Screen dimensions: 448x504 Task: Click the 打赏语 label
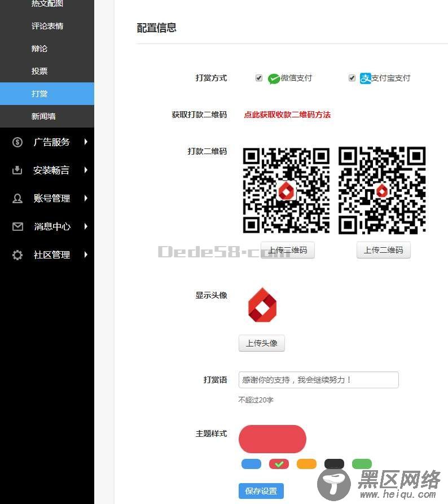point(215,380)
